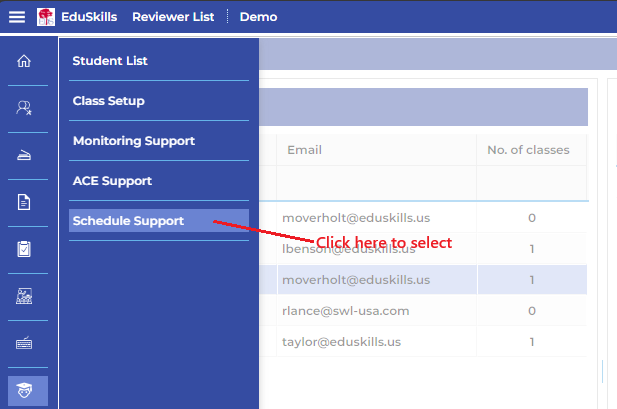617x409 pixels.
Task: Click the class count for rlance@swl-usa.com
Action: [532, 311]
